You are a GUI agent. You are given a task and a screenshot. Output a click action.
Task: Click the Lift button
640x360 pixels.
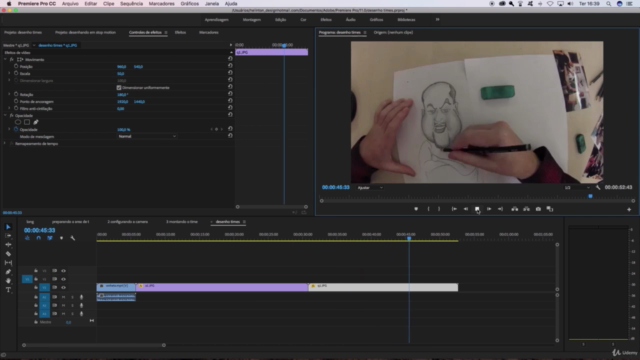(515, 209)
